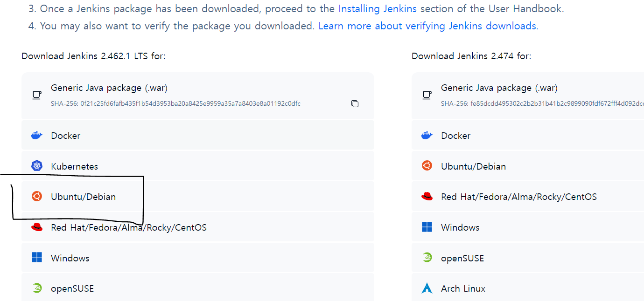This screenshot has width=644, height=301.
Task: Choose Red Hat/Fedora/Alma/Rocky/CentOS for Jenkins 2.474
Action: [528, 197]
